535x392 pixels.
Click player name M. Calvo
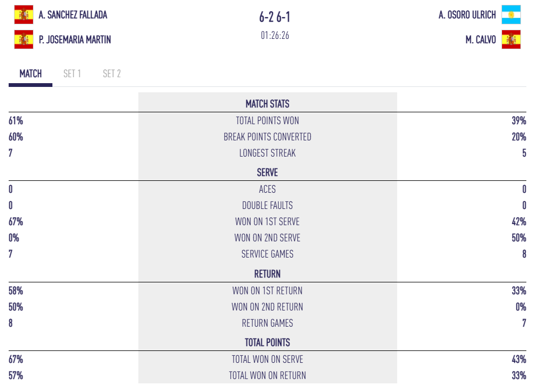click(x=480, y=40)
